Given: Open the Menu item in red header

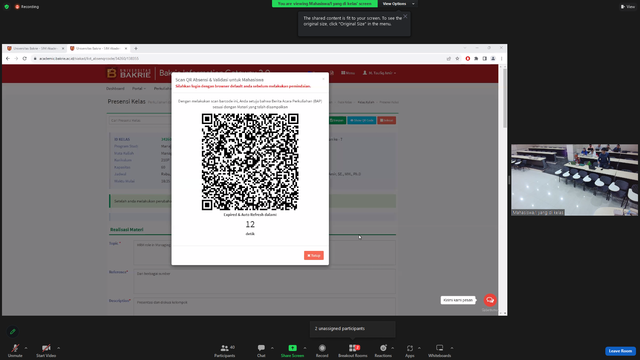Looking at the screenshot, I should pos(348,73).
